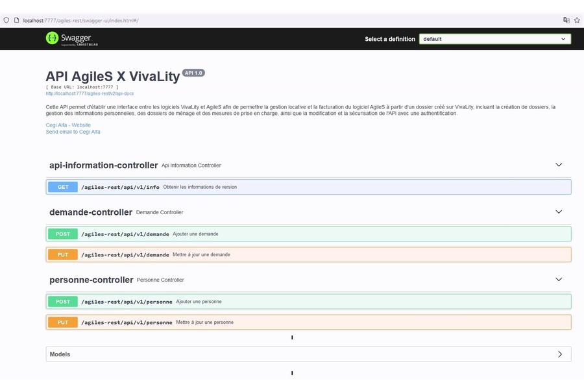Collapse the personne-controller section chevron
Viewport: 584px width, 392px height.
pyautogui.click(x=559, y=280)
